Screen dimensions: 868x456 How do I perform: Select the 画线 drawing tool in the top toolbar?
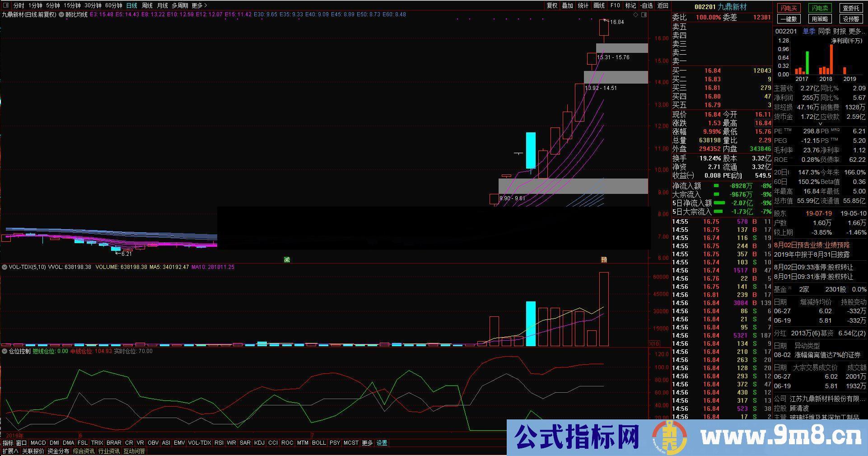pos(598,5)
